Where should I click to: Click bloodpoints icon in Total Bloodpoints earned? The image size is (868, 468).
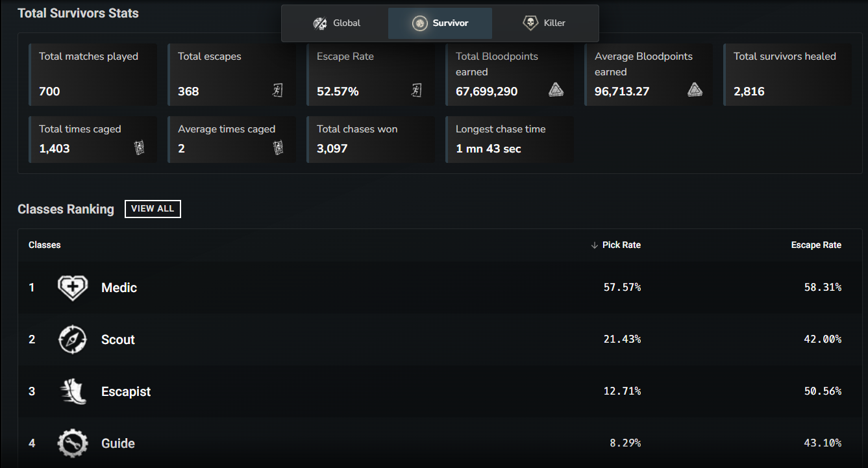tap(556, 90)
